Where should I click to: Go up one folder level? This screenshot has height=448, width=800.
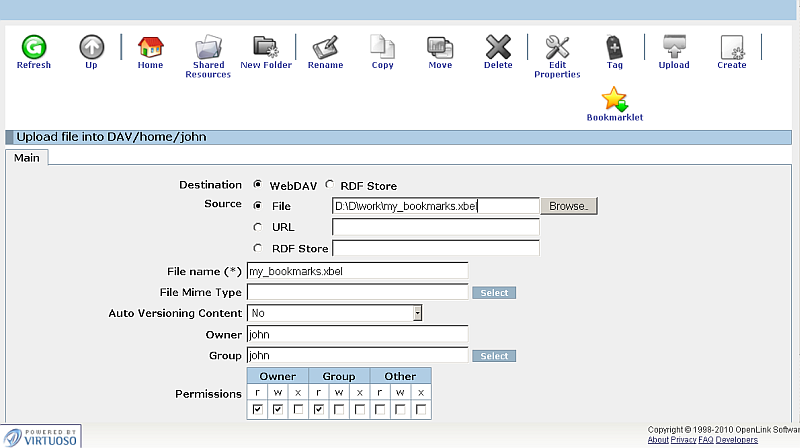pos(92,47)
